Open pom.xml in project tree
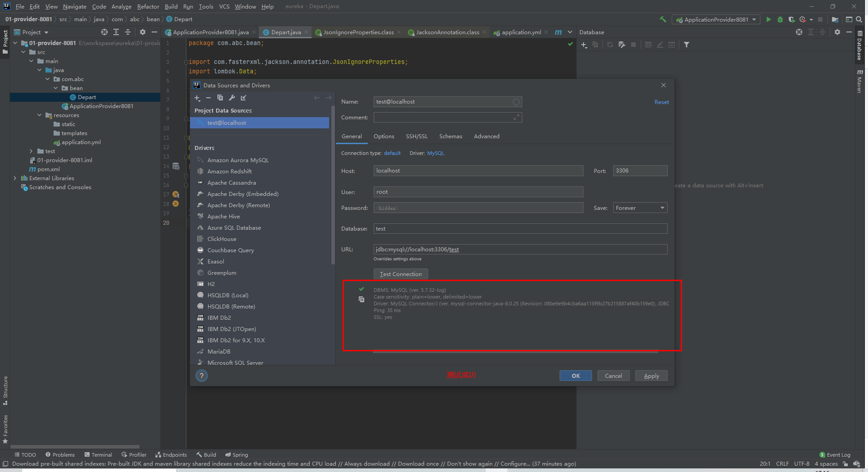 48,169
